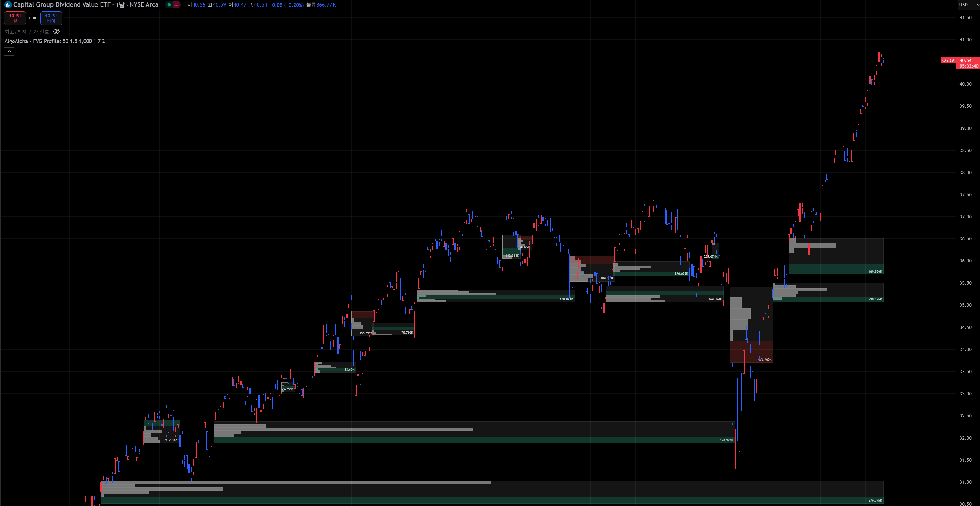
Task: Click the red CGDV price line label
Action: (x=948, y=60)
